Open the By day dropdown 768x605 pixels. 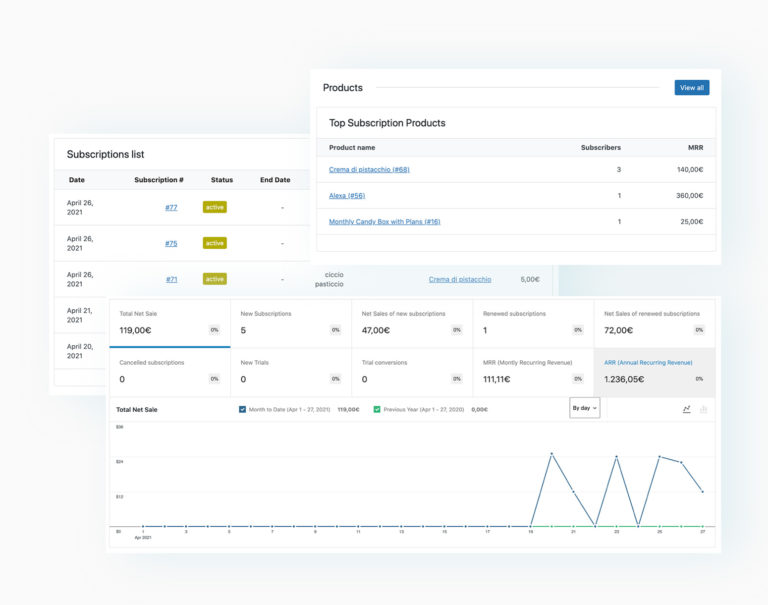coord(584,408)
